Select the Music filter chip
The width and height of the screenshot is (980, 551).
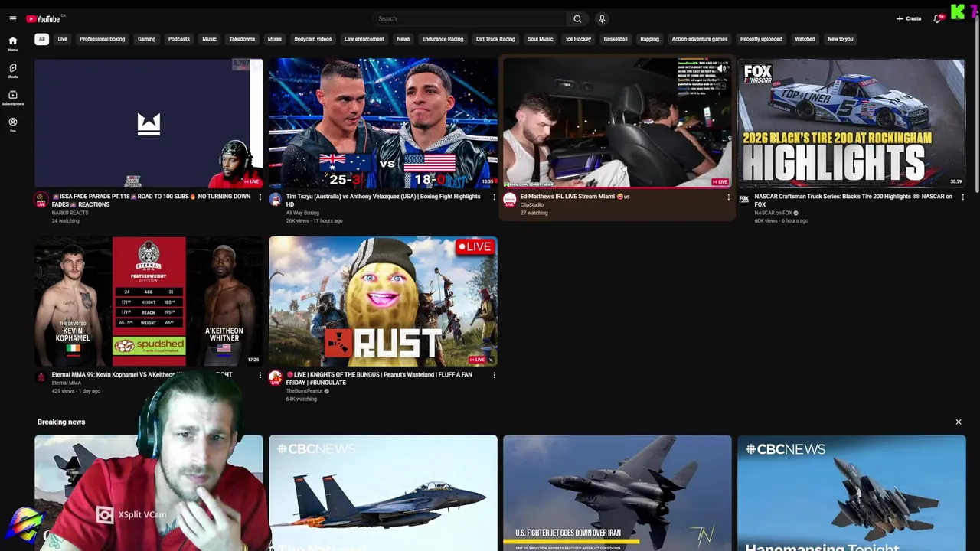click(209, 39)
